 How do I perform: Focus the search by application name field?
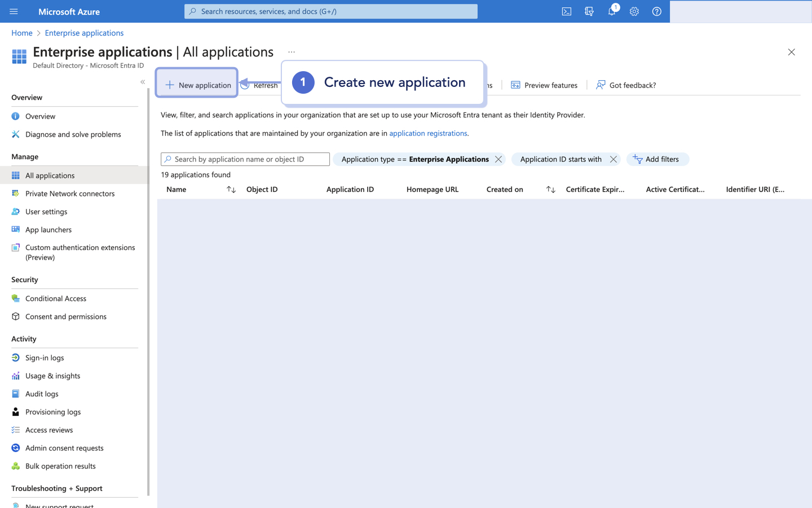click(x=245, y=159)
